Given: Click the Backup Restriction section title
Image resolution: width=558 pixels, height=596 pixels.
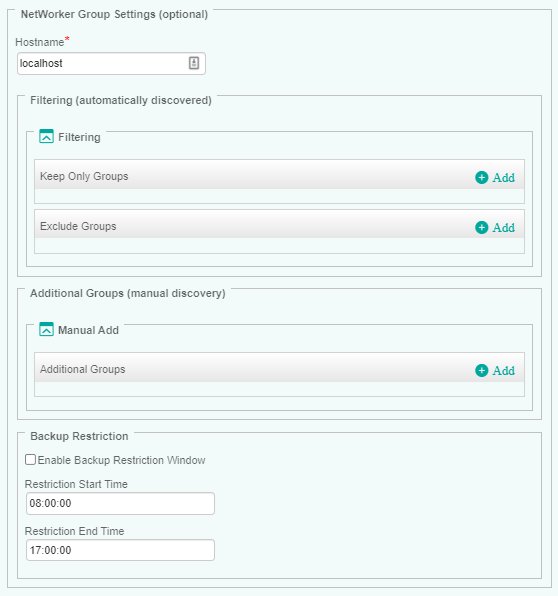Looking at the screenshot, I should 79,436.
